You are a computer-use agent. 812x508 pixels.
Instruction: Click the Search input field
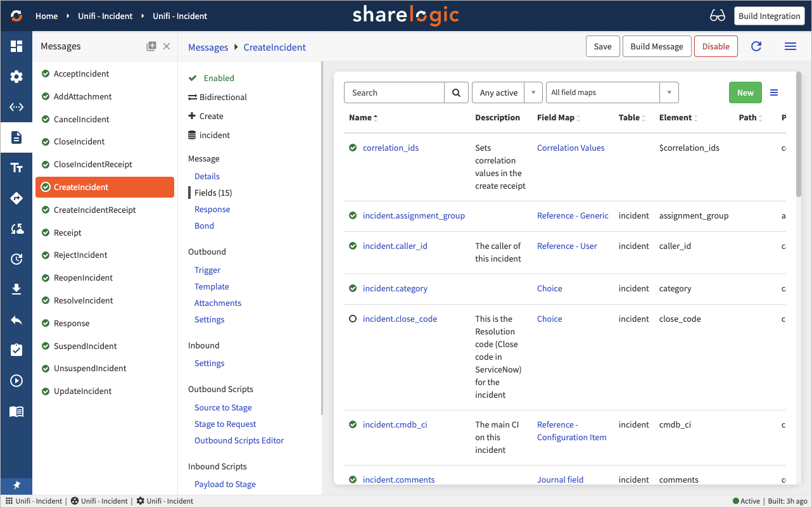pos(394,92)
